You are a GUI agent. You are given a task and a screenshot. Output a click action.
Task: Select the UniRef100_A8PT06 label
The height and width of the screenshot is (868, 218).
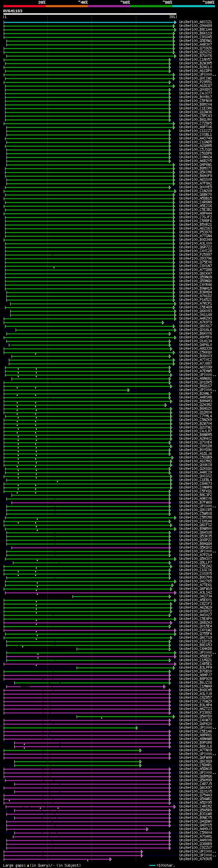(x=196, y=127)
